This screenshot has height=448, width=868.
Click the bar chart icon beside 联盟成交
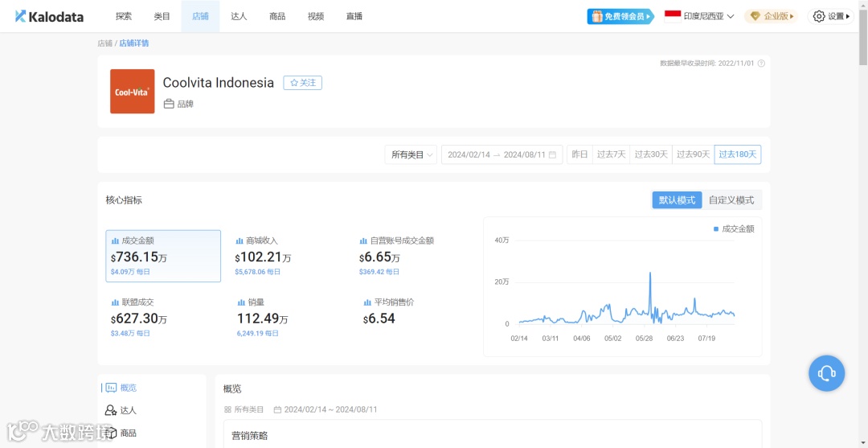pos(115,302)
